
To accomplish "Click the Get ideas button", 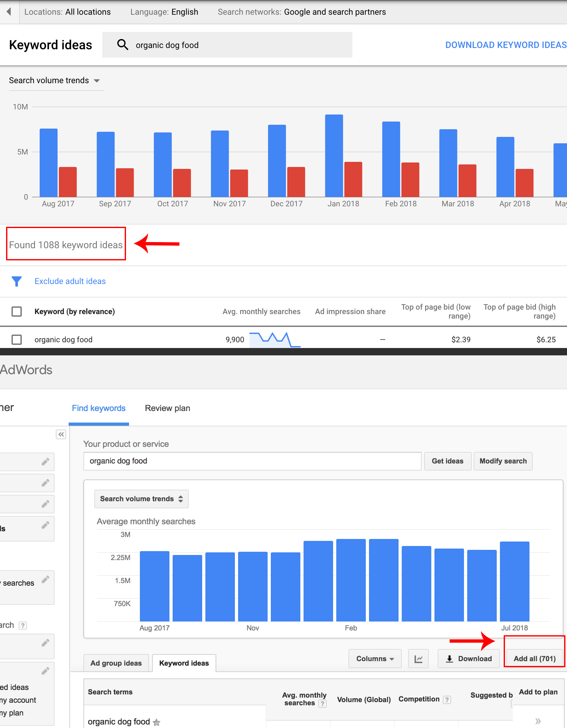I will point(448,461).
